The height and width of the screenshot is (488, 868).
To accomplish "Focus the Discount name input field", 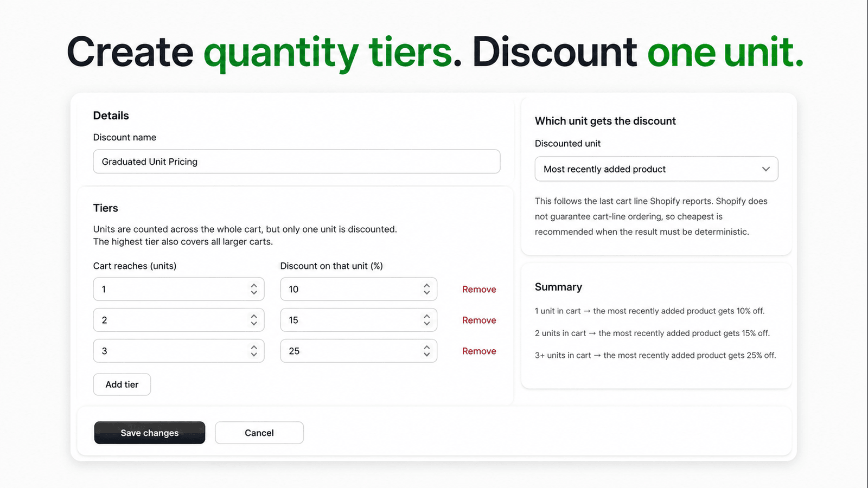I will pyautogui.click(x=297, y=162).
